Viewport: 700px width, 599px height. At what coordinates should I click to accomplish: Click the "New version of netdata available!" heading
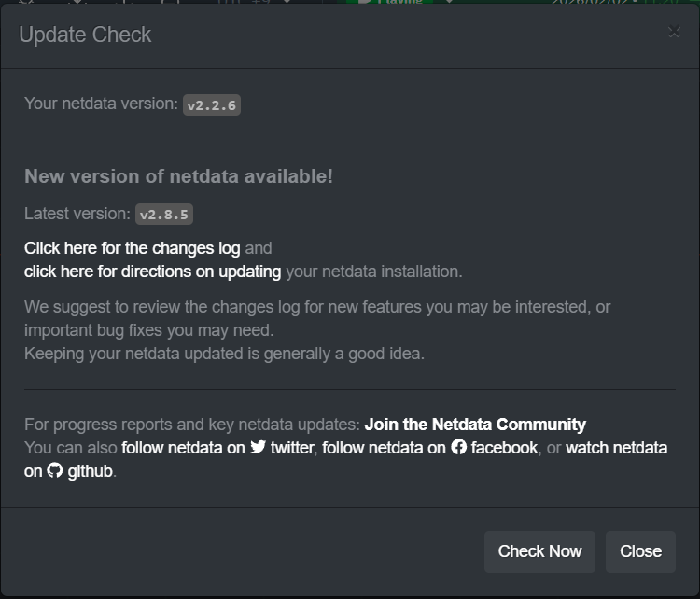[178, 176]
